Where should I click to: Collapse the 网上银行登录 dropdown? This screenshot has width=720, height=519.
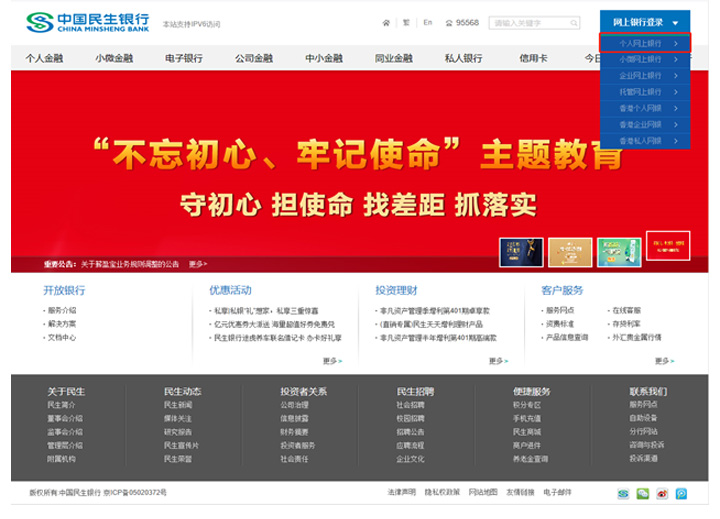coord(644,22)
